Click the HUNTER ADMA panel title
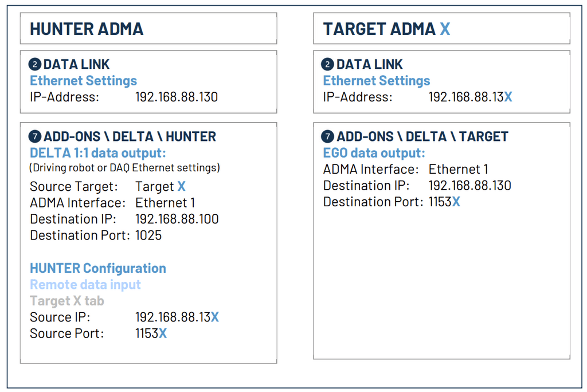The height and width of the screenshot is (392, 587). (87, 29)
